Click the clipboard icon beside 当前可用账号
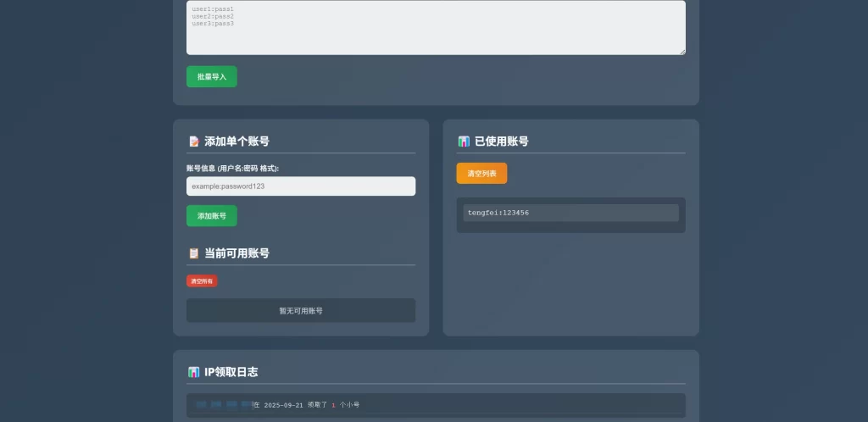868x422 pixels. 194,253
